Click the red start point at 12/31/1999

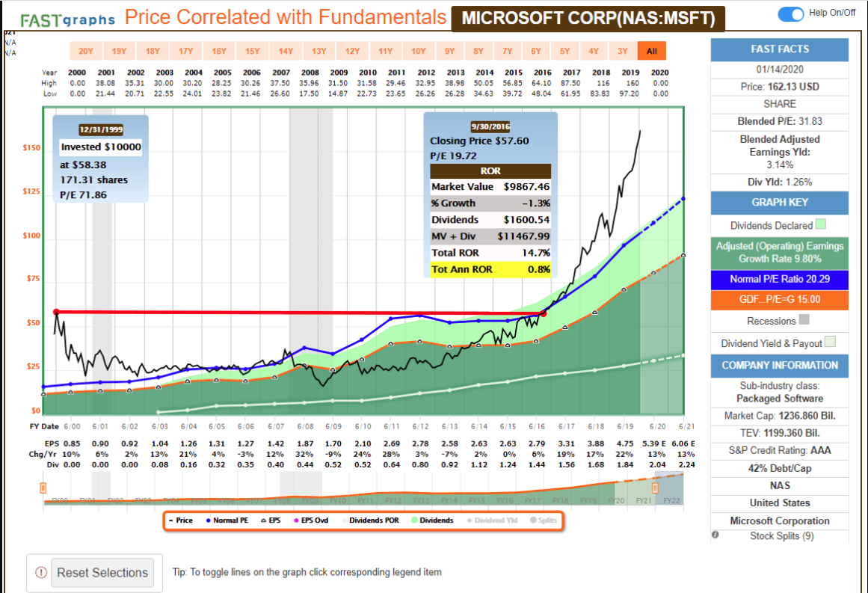56,313
